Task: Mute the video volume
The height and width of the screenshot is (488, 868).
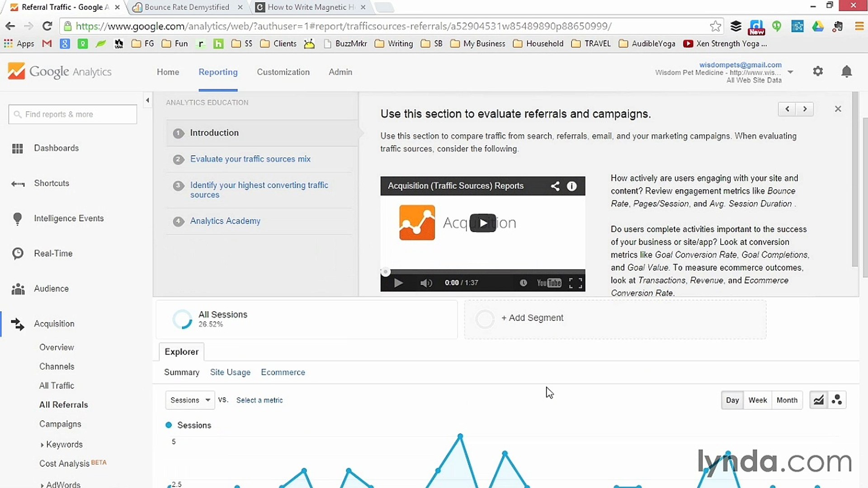Action: [426, 283]
